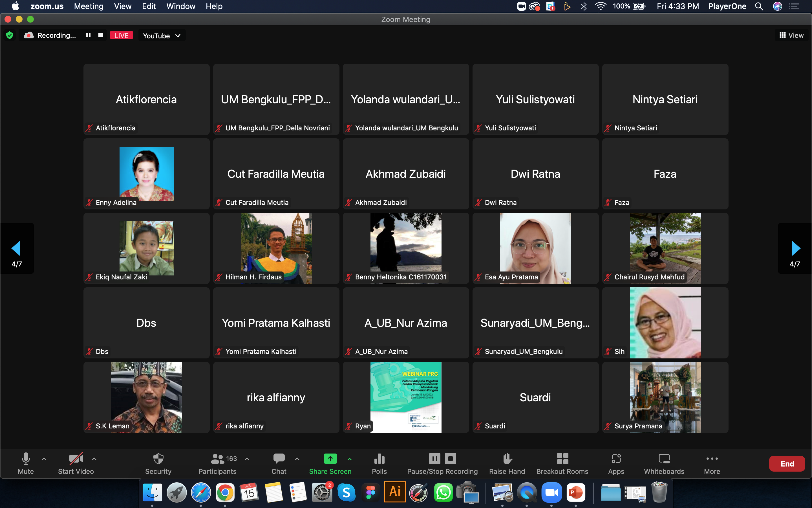This screenshot has width=812, height=508.
Task: Click the green Share Screen button
Action: click(x=330, y=463)
